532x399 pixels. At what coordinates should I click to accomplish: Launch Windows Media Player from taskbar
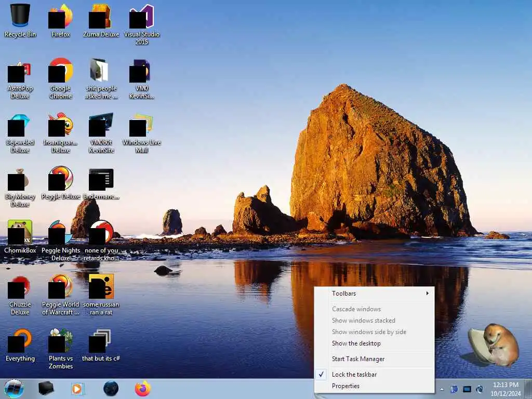point(78,389)
